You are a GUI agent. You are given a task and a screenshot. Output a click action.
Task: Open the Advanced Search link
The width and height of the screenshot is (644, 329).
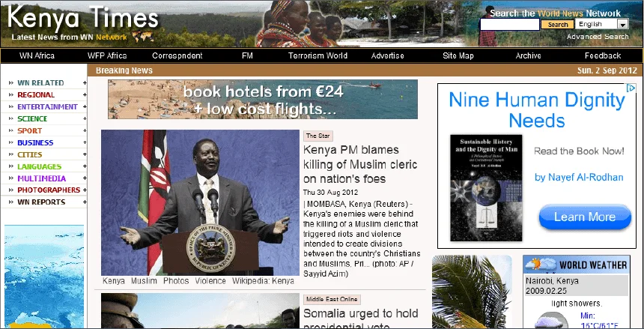[x=598, y=37]
